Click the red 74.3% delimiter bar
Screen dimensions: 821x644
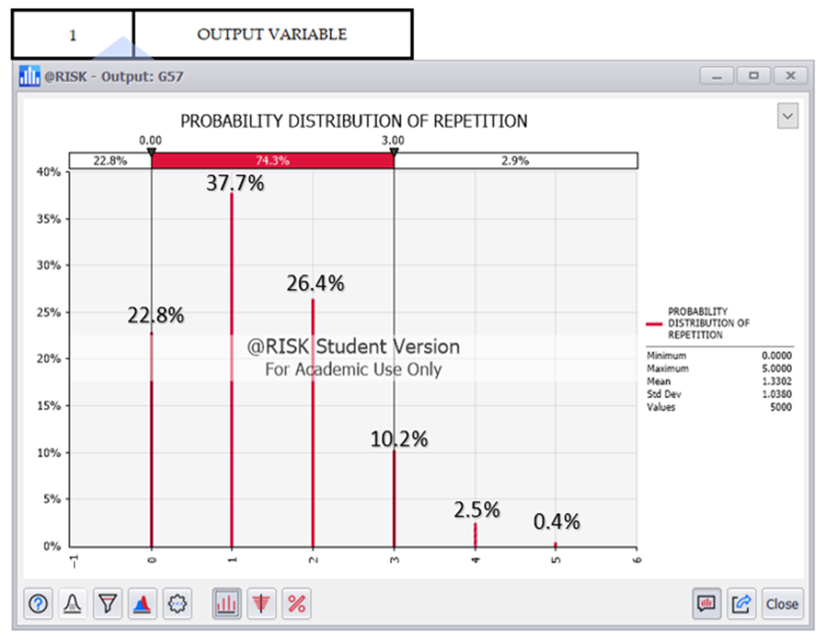click(x=272, y=161)
